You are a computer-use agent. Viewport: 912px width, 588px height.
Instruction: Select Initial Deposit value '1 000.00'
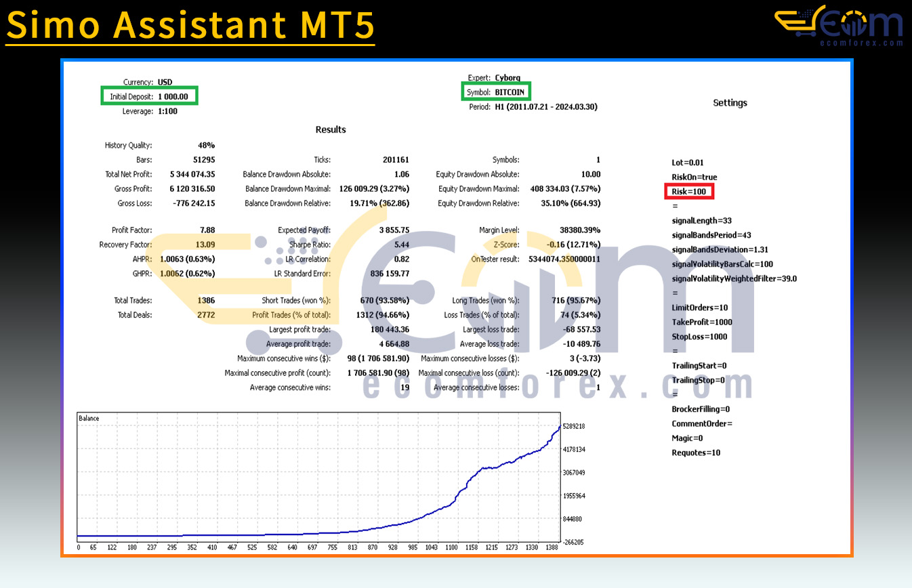pyautogui.click(x=173, y=97)
